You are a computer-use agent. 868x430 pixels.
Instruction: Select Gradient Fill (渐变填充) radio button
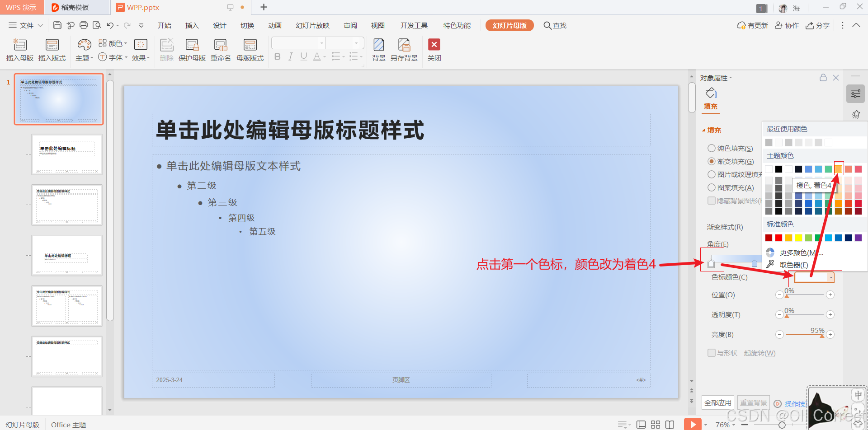[712, 161]
